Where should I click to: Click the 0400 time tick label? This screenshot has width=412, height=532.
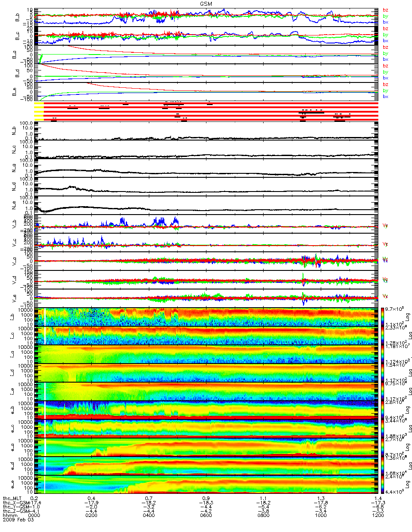(149, 516)
